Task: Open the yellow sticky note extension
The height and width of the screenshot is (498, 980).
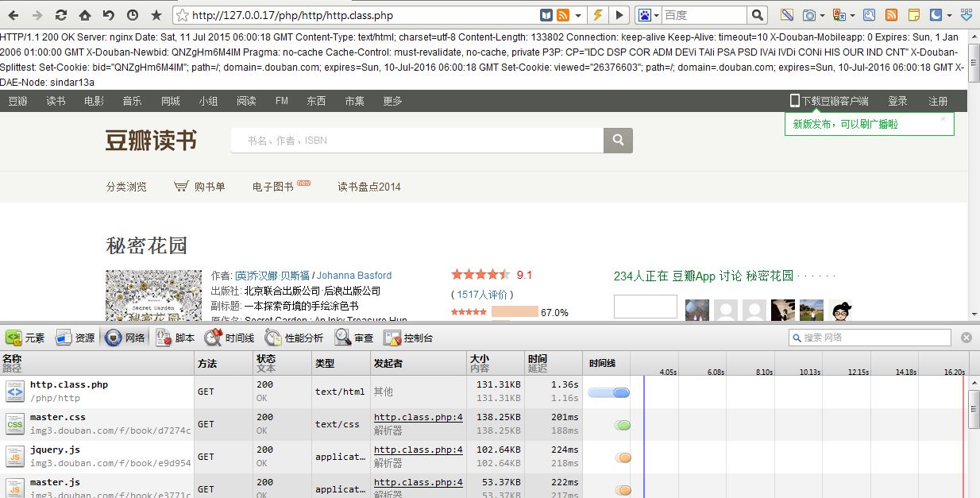Action: pyautogui.click(x=914, y=15)
